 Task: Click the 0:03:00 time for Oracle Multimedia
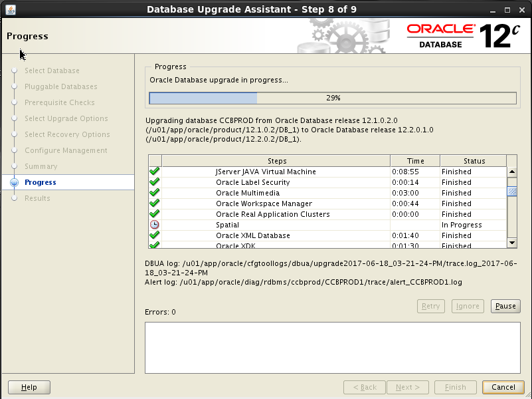pos(405,193)
